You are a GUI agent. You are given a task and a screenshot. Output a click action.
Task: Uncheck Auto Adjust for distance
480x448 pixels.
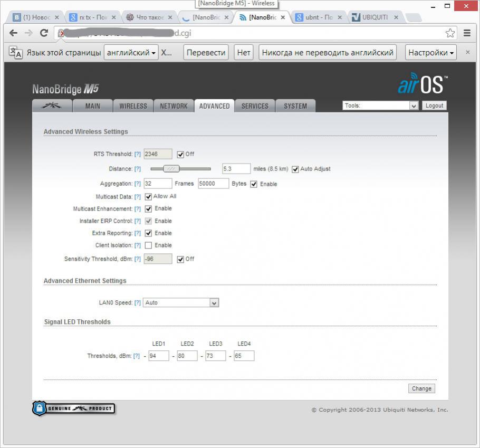[295, 169]
